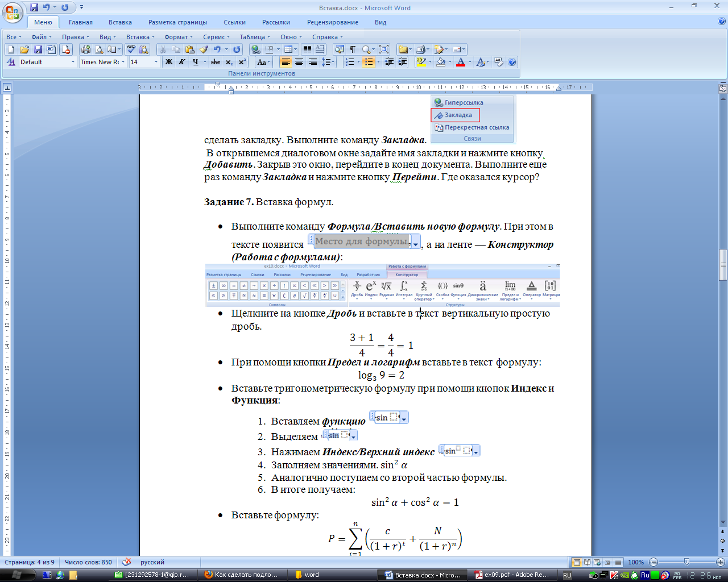Open the Рецензирование tab

pos(333,22)
